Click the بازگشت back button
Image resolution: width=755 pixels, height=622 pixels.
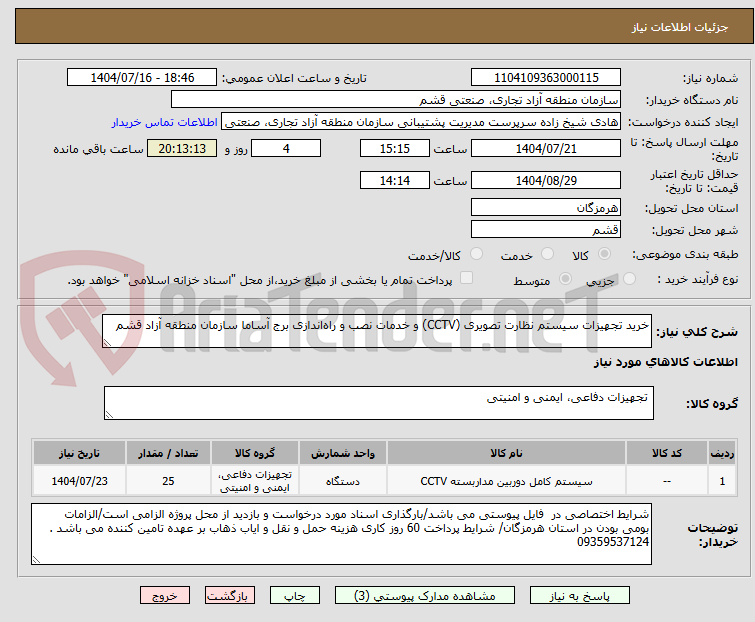point(230,596)
